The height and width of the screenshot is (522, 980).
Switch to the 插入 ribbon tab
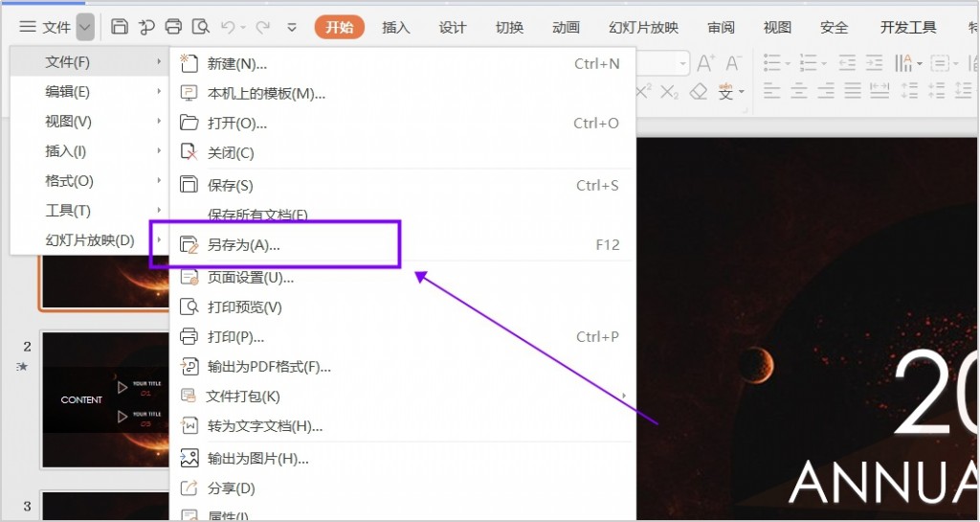pyautogui.click(x=395, y=27)
